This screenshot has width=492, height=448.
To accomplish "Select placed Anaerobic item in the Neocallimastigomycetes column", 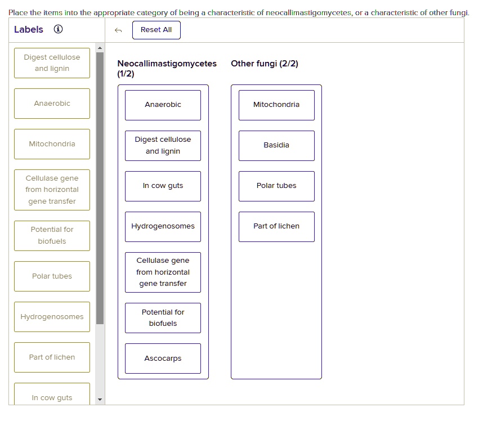I will 163,105.
